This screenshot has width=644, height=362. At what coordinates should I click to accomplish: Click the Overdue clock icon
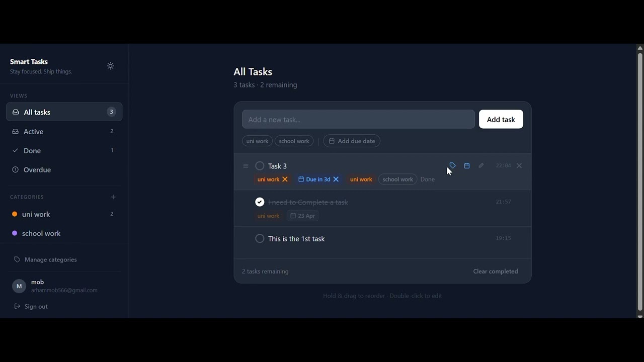(16, 169)
